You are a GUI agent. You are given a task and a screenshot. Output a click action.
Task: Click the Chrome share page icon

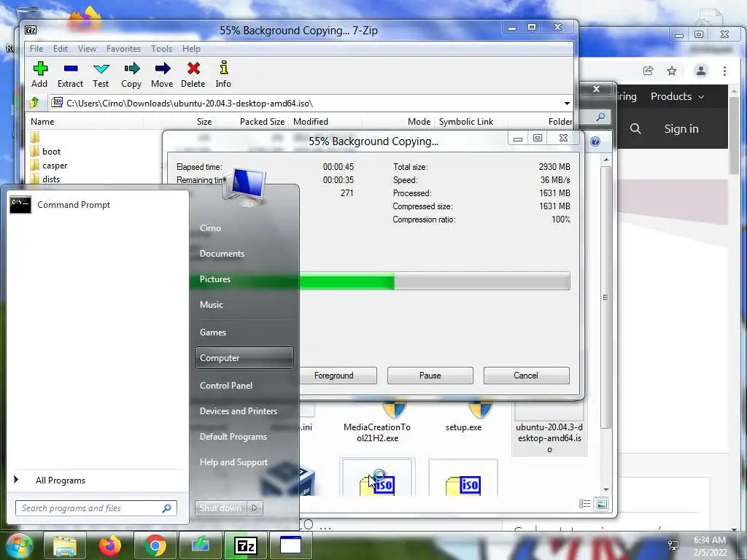point(648,71)
